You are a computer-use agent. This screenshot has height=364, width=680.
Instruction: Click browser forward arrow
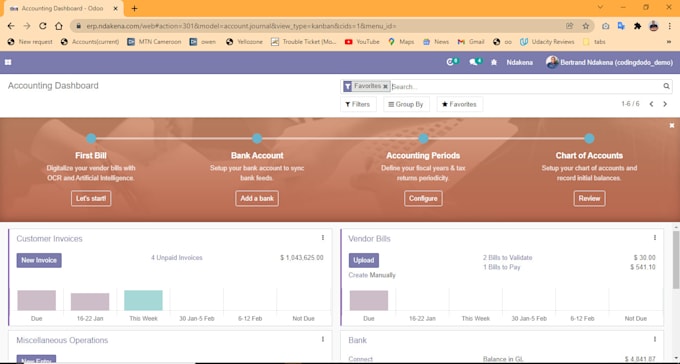(27, 26)
